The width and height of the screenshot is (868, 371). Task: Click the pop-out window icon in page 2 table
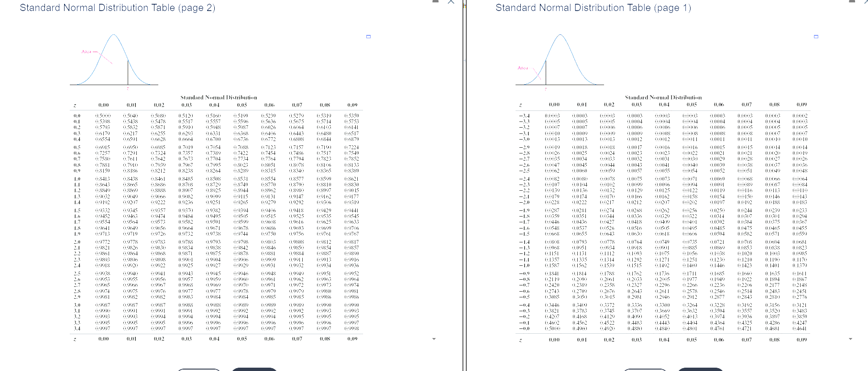[368, 37]
